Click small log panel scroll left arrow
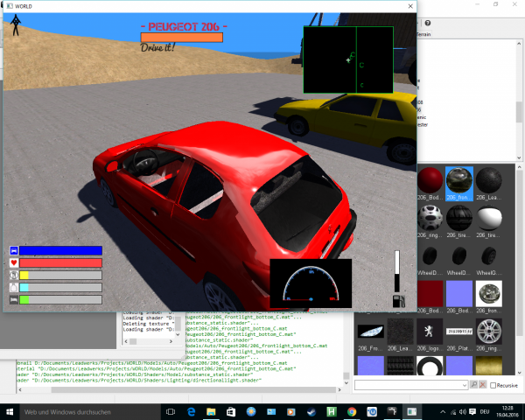Screen dimensions: 525x420 click(126, 341)
